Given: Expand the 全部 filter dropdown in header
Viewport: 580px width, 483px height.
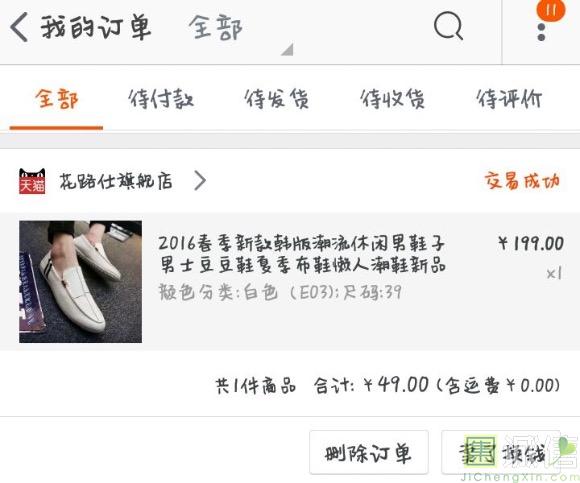Looking at the screenshot, I should [215, 27].
